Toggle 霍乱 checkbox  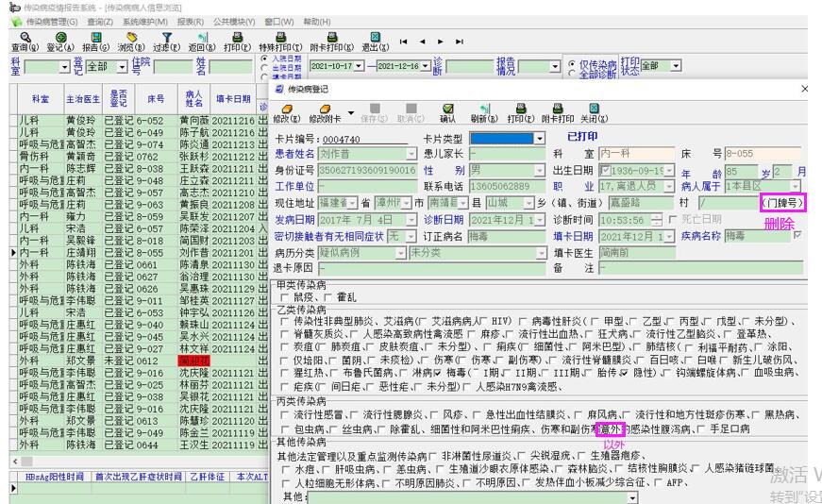tap(328, 297)
